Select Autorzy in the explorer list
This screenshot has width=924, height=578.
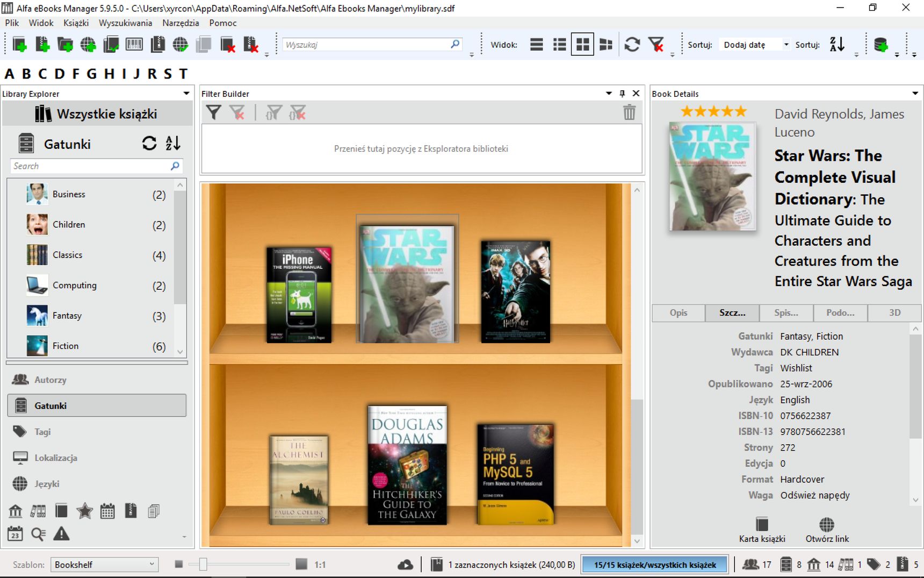(x=97, y=380)
